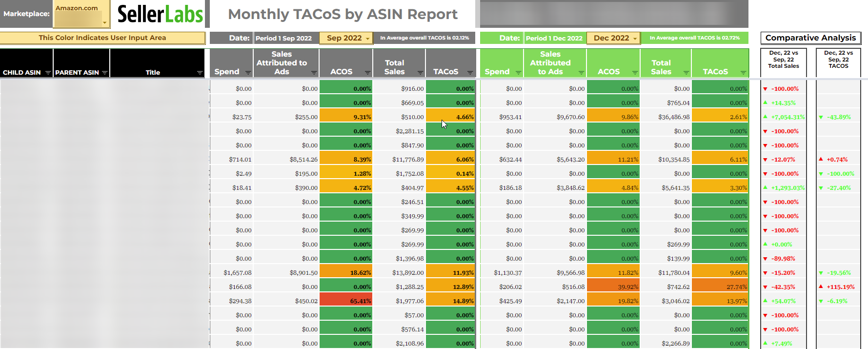The width and height of the screenshot is (868, 349).
Task: Expand the Dec 2022 date dropdown
Action: [635, 39]
